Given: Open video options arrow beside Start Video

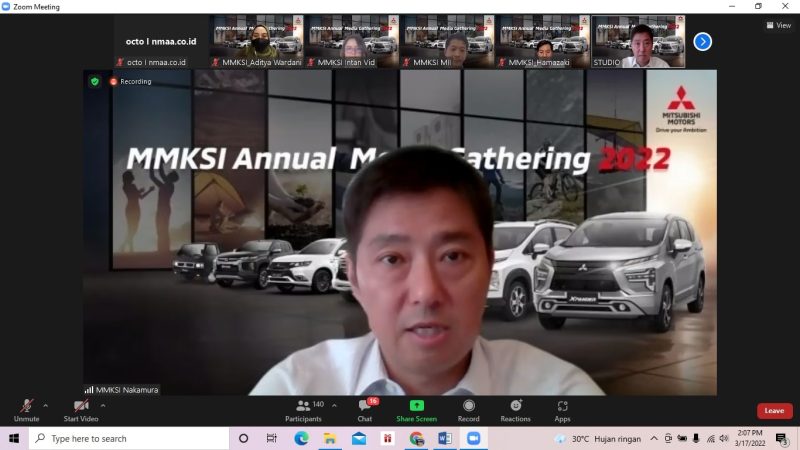Looking at the screenshot, I should click(x=103, y=406).
